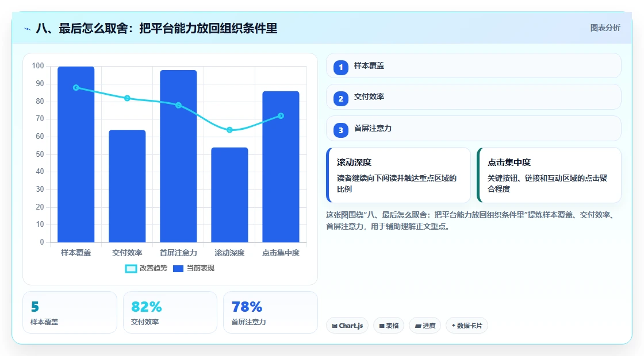Click the x-axis label 样本覆盖
The width and height of the screenshot is (644, 356).
point(76,253)
